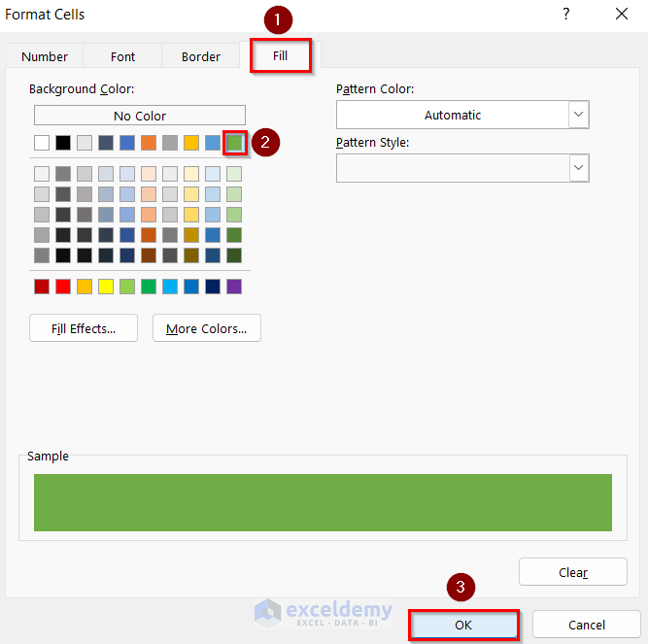The height and width of the screenshot is (644, 648).
Task: Select yellow standard color swatch
Action: point(106,287)
